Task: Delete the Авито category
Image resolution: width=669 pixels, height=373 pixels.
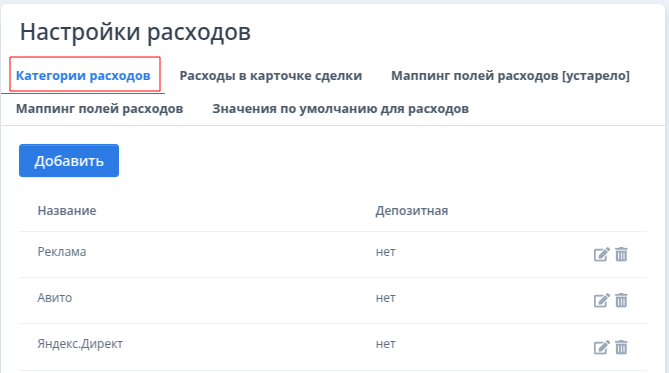Action: 621,300
